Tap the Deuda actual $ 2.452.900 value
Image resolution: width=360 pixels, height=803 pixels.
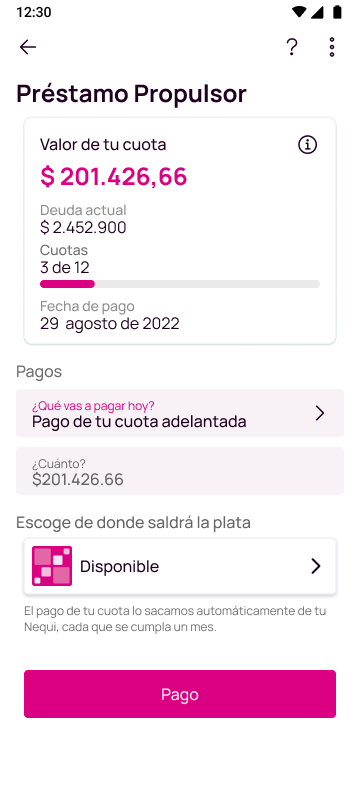(x=83, y=227)
